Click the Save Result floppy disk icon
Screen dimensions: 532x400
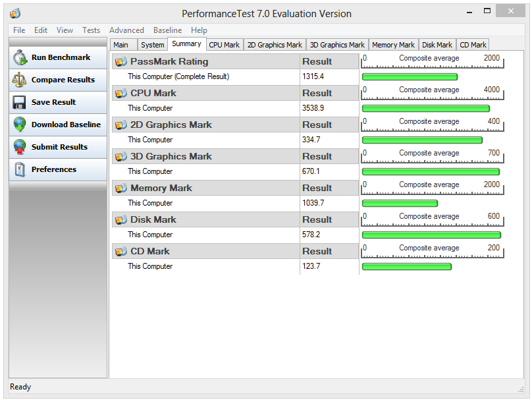[19, 102]
